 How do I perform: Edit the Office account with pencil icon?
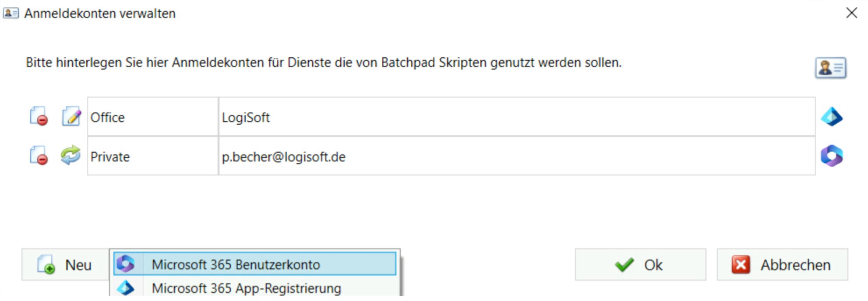pos(71,117)
